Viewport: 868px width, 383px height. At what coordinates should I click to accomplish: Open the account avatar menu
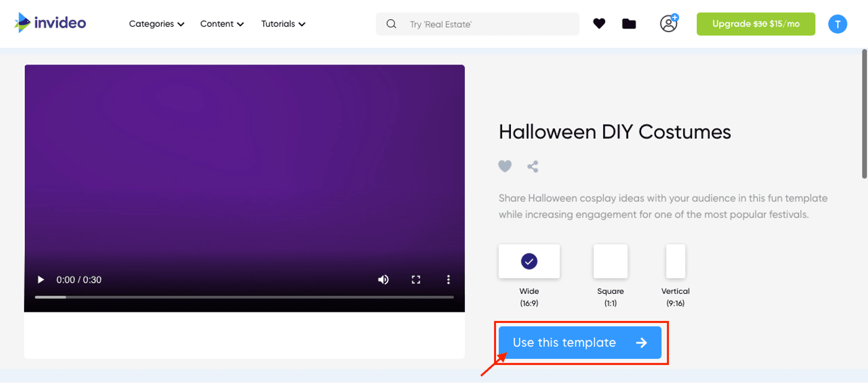click(838, 24)
